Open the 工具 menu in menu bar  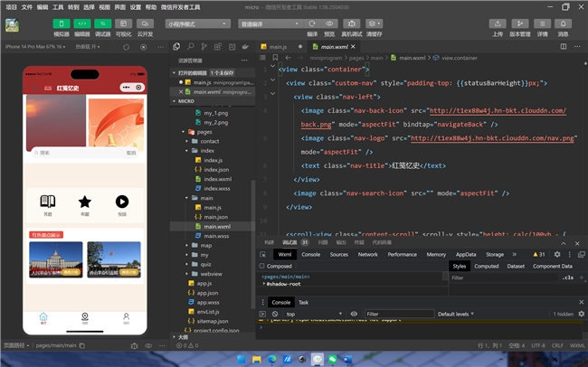56,5
